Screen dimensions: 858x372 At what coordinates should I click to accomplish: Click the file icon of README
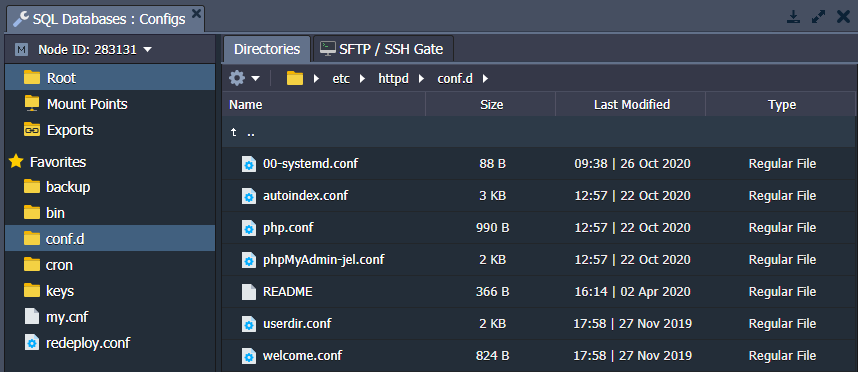point(249,292)
